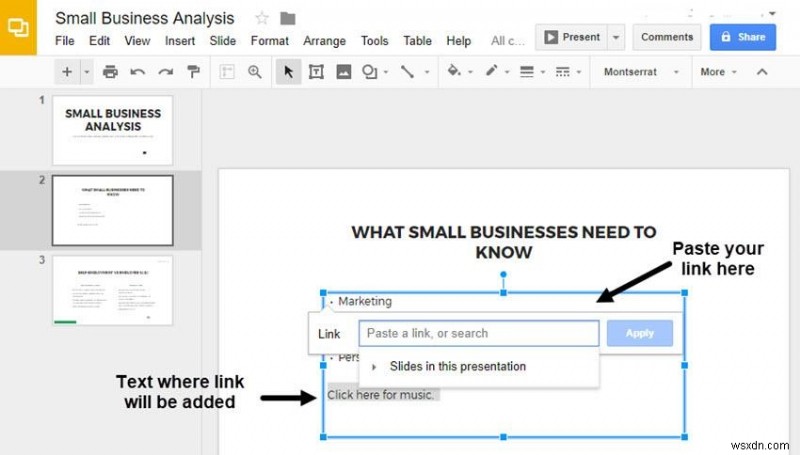Click the slide heading What Small Businesses Need to Know
The width and height of the screenshot is (800, 455).
pyautogui.click(x=504, y=242)
